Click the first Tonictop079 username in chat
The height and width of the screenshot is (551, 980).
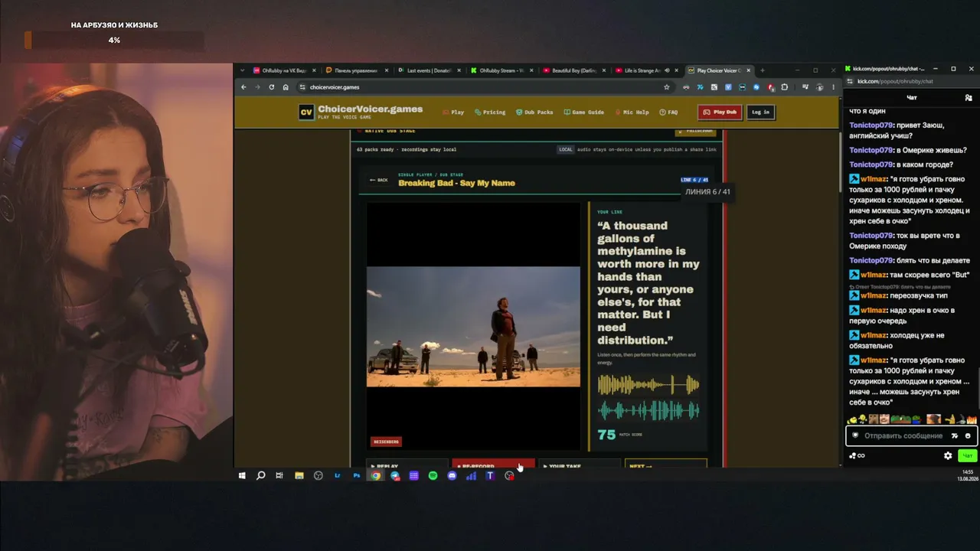coord(871,125)
